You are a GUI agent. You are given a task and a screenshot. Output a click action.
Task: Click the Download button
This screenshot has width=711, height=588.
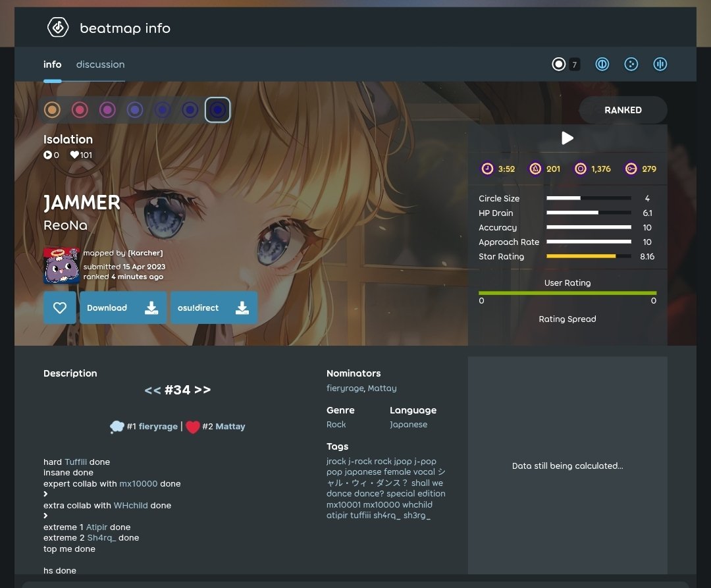[123, 307]
